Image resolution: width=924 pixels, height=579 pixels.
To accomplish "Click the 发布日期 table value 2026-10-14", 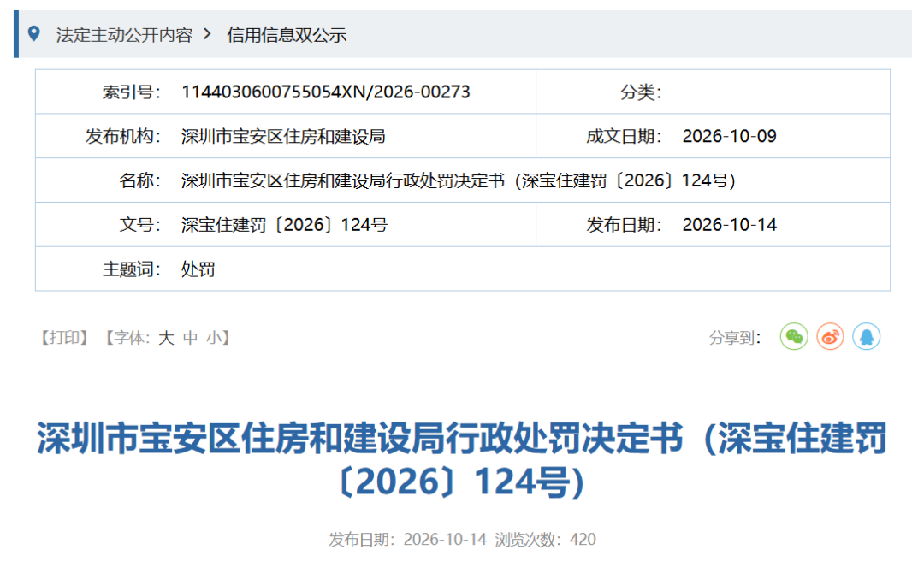I will 730,224.
